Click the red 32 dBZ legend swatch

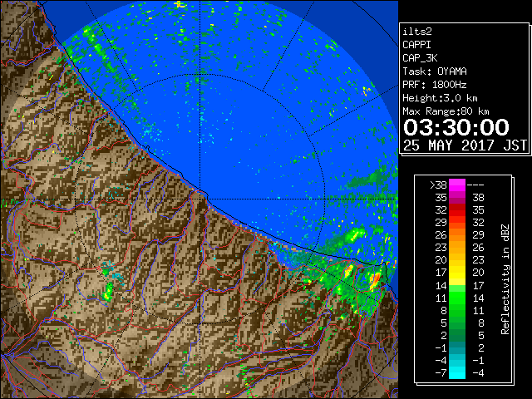457,210
